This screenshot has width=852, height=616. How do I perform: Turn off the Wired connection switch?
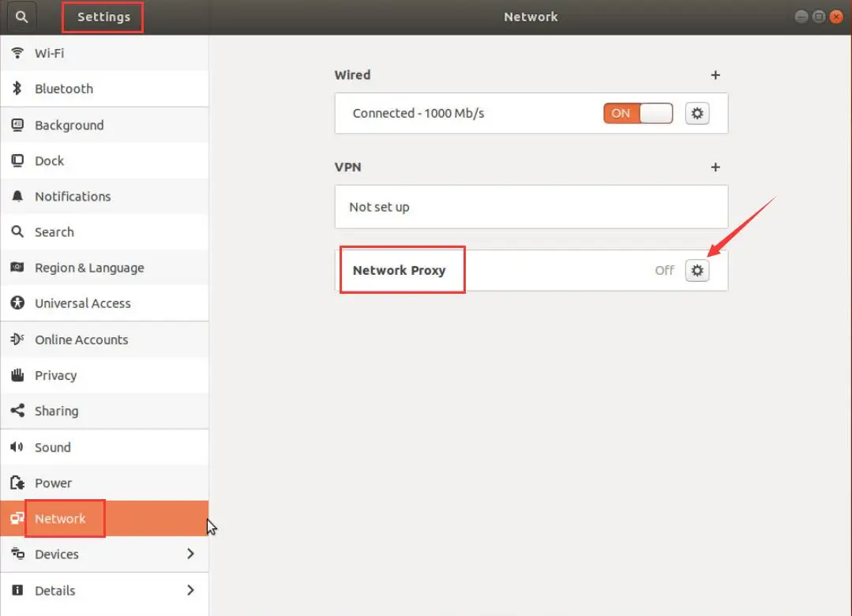[638, 113]
